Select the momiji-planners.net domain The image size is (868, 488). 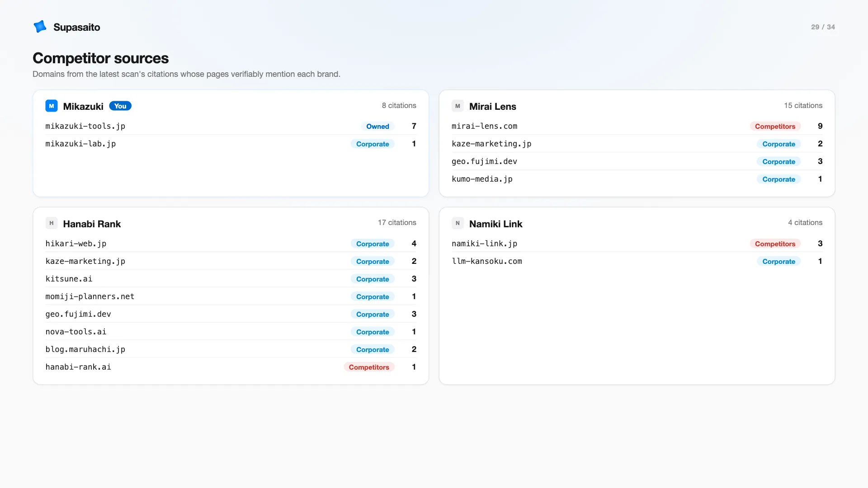90,296
